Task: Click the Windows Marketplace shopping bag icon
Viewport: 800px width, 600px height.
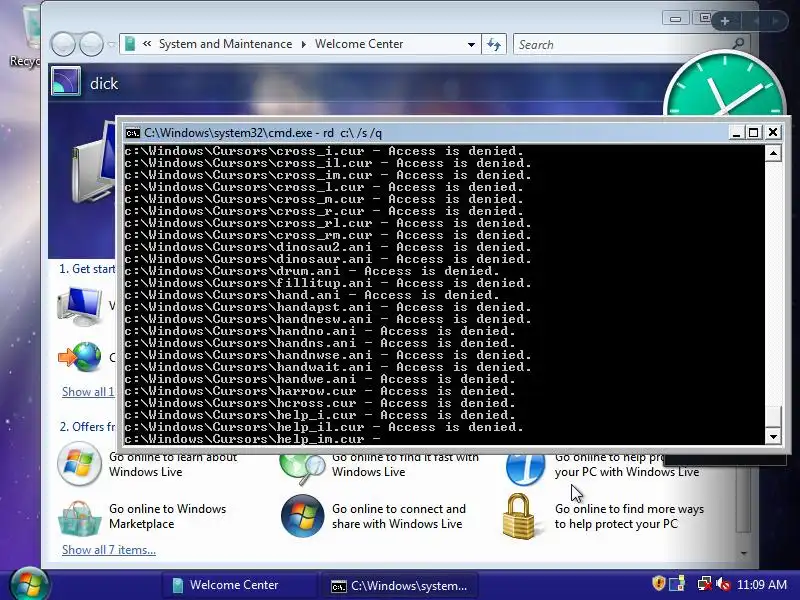Action: (79, 517)
